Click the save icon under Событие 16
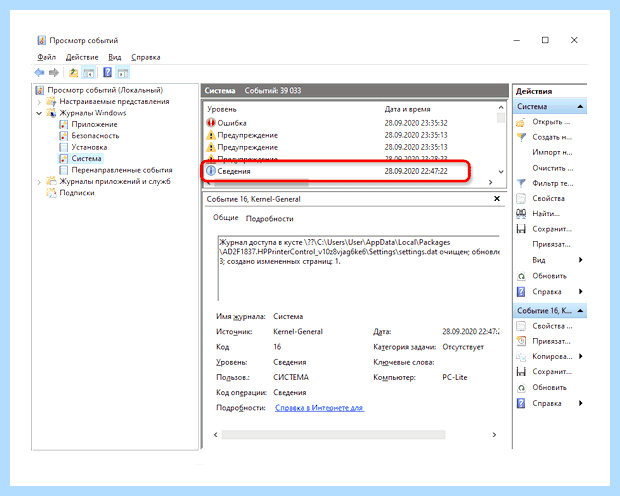 pos(521,372)
